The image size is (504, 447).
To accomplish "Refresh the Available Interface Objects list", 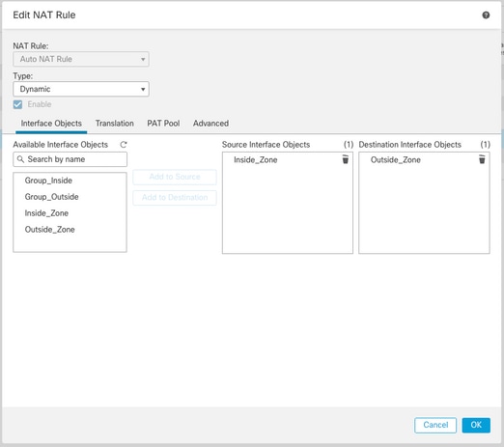I will coord(124,145).
